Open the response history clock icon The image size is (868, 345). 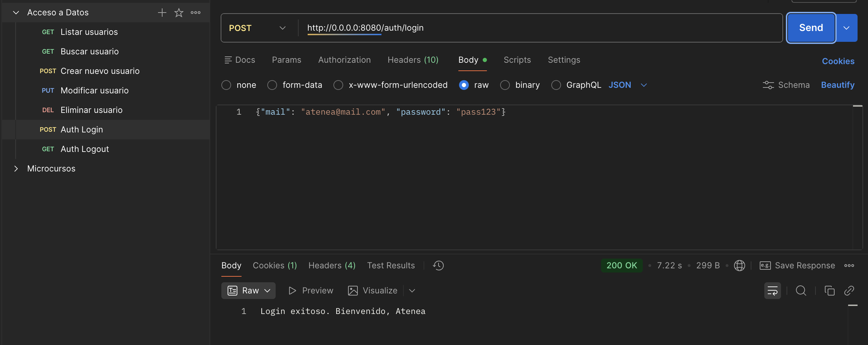[x=438, y=266]
